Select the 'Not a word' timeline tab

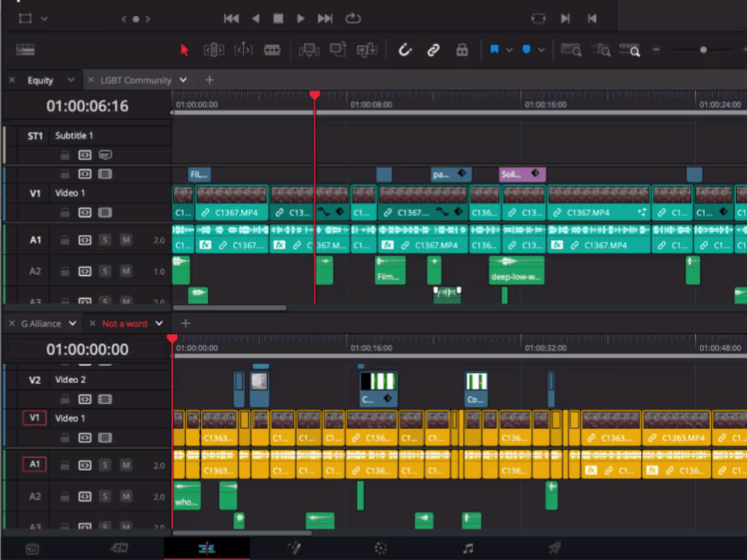pyautogui.click(x=127, y=323)
